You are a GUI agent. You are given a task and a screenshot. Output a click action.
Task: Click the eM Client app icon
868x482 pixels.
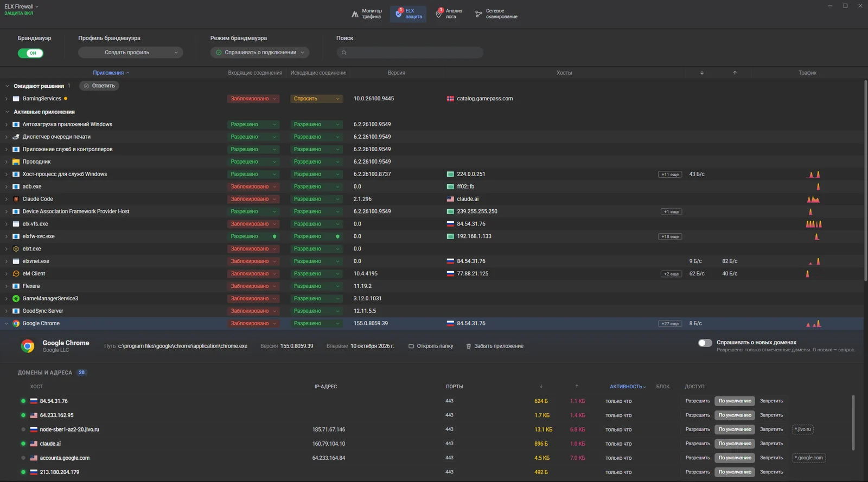[16, 274]
